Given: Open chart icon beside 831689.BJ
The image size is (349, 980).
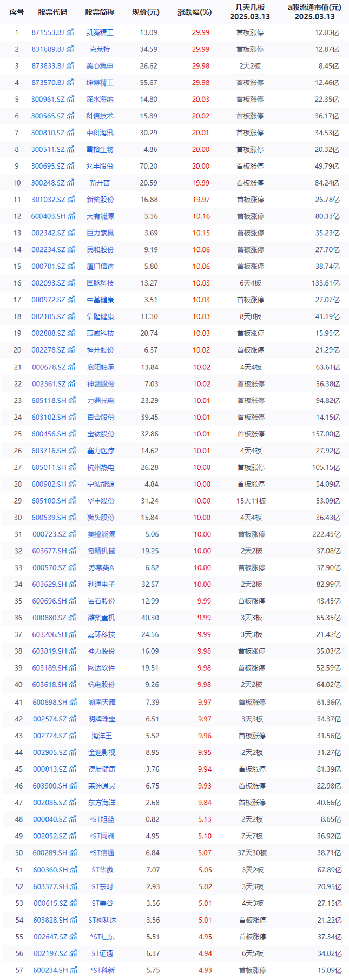Looking at the screenshot, I should point(70,49).
